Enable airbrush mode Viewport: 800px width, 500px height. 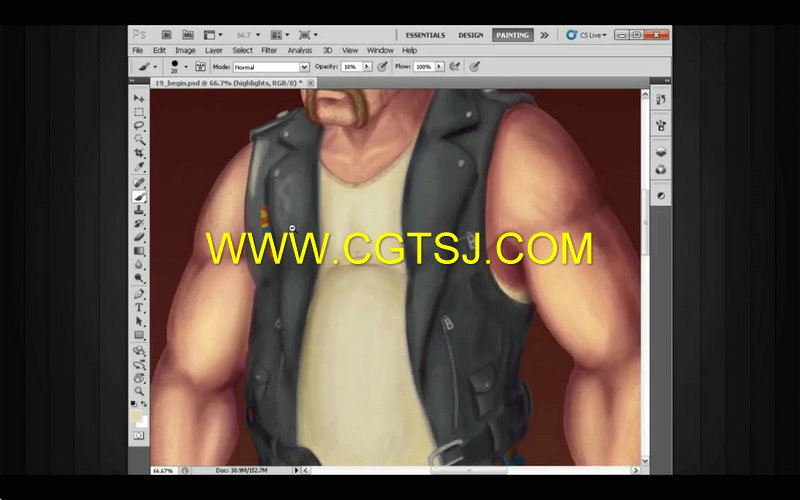coord(455,66)
